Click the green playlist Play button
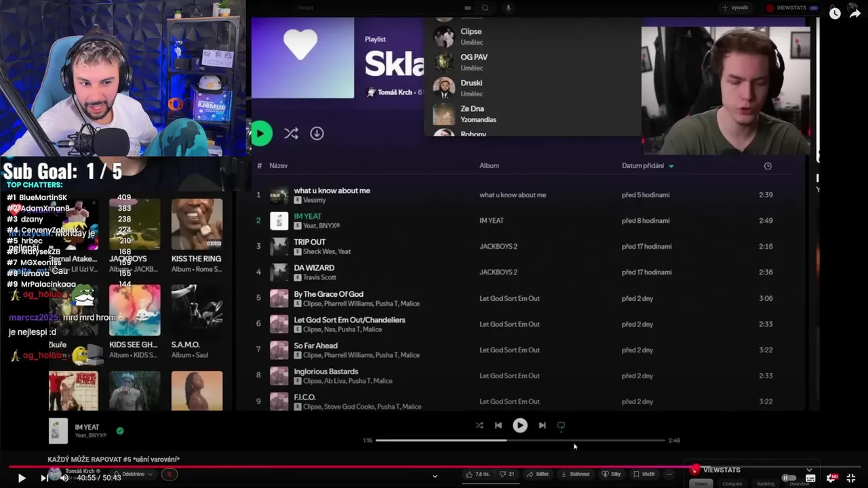 click(260, 134)
